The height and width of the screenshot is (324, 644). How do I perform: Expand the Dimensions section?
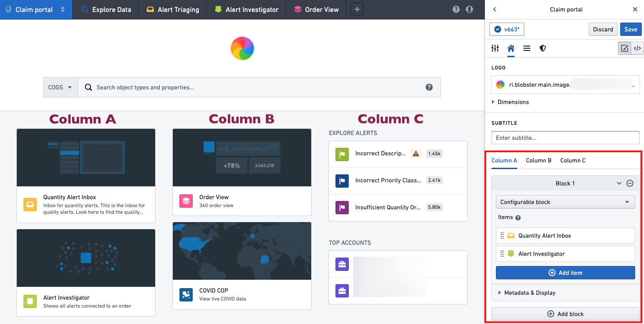(510, 102)
